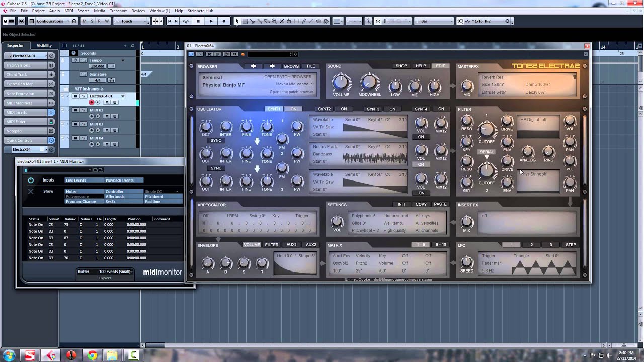The width and height of the screenshot is (644, 362).
Task: Click the MasterFX MIX knob
Action: (467, 86)
